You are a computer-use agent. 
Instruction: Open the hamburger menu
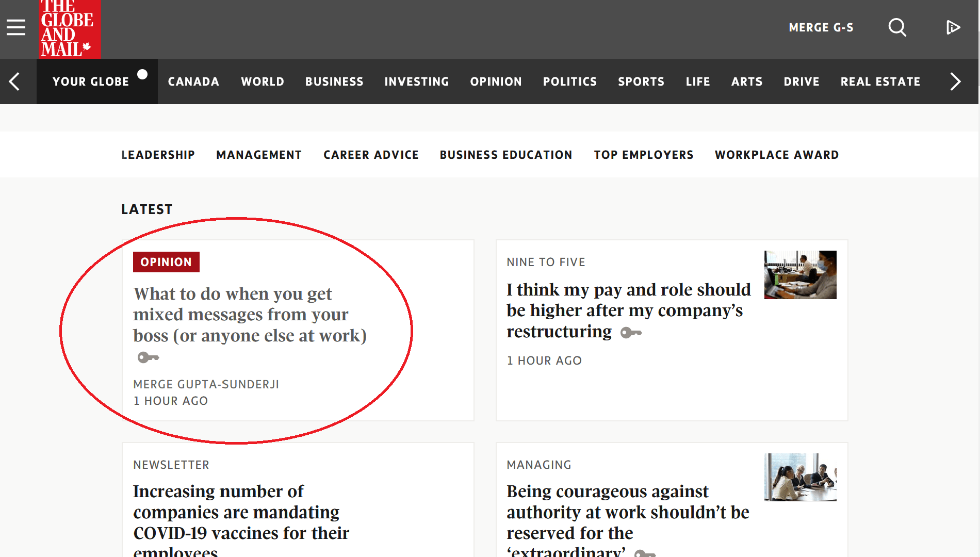point(16,27)
